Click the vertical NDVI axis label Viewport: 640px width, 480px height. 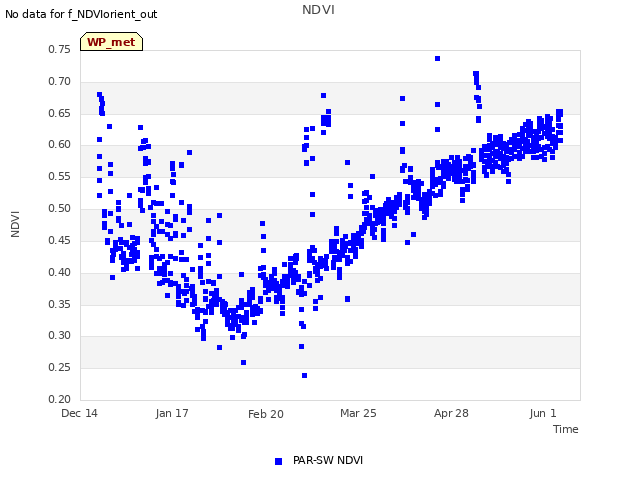15,224
